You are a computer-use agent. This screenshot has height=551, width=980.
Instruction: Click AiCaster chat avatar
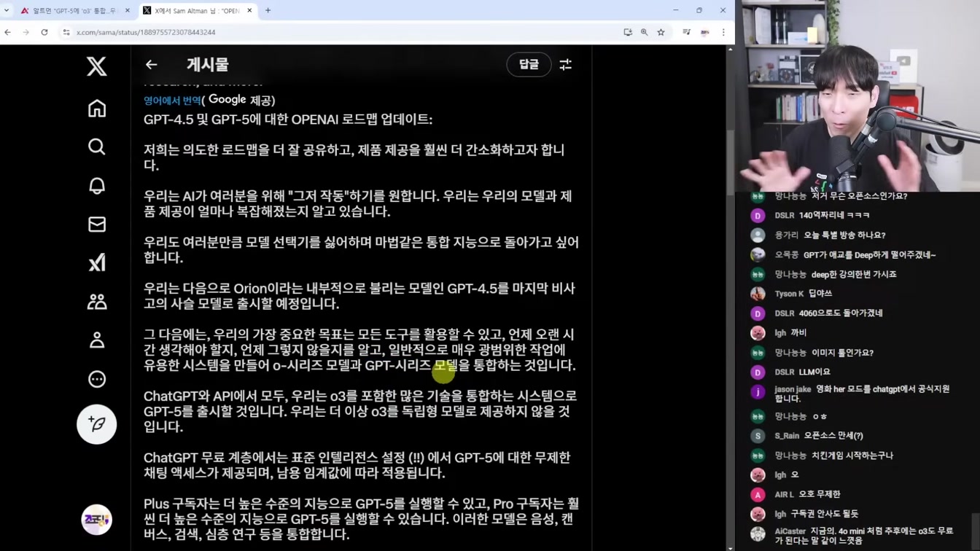pyautogui.click(x=758, y=534)
